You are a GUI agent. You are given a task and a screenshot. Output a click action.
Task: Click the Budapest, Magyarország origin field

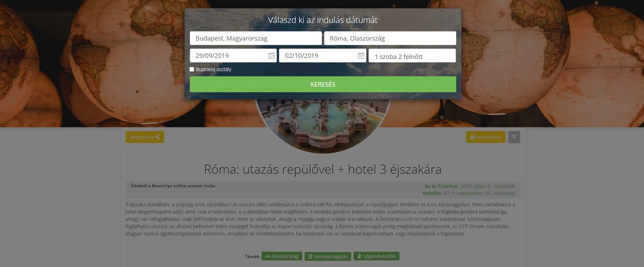(255, 38)
